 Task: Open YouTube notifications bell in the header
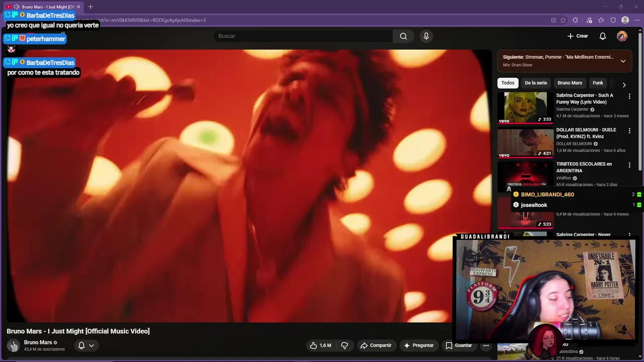[603, 36]
